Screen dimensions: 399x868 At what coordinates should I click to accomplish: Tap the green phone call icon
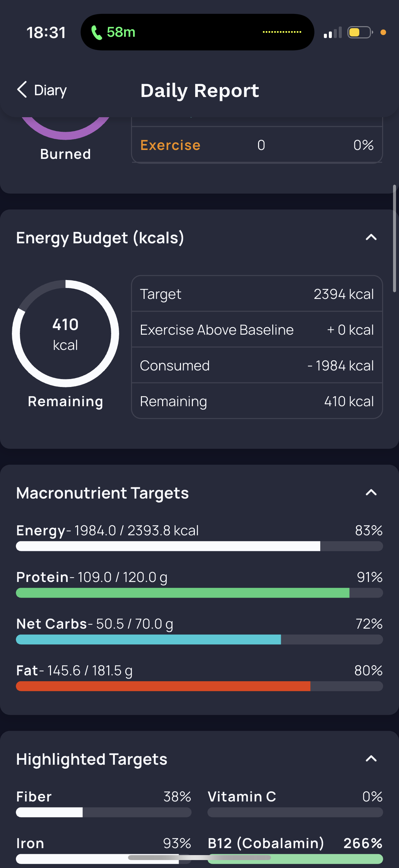click(x=96, y=32)
